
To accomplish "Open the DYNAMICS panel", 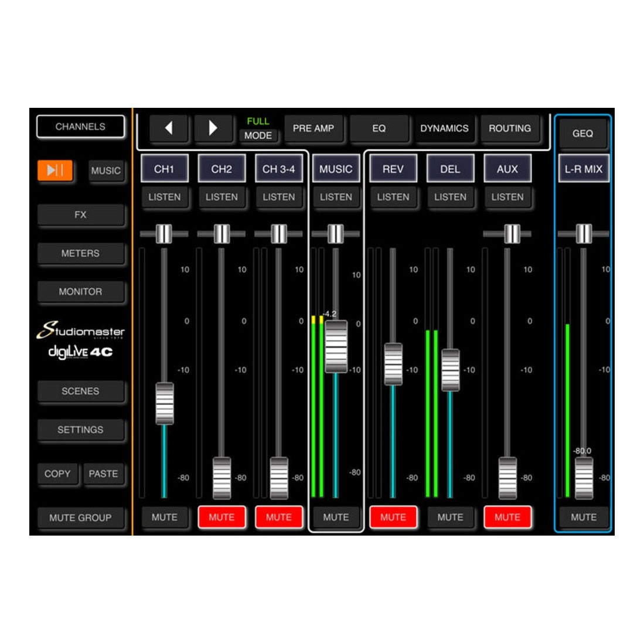I will tap(445, 128).
